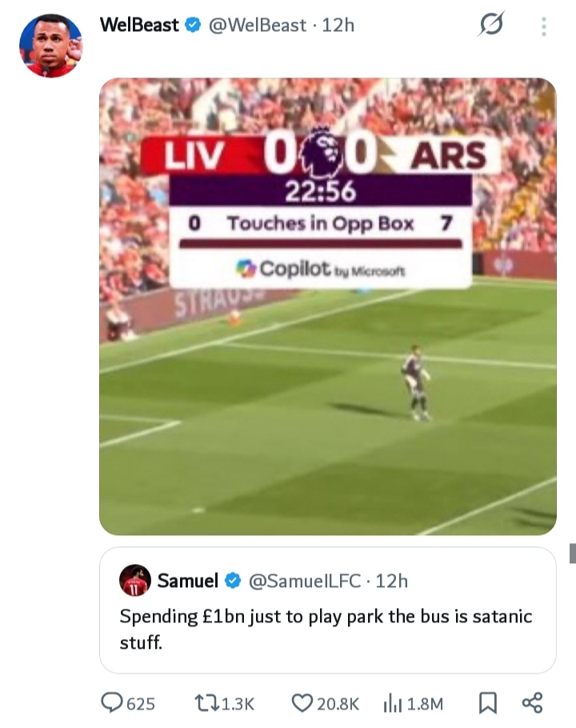Repost using the retweet arrows icon
Image resolution: width=576 pixels, height=728 pixels.
207,703
